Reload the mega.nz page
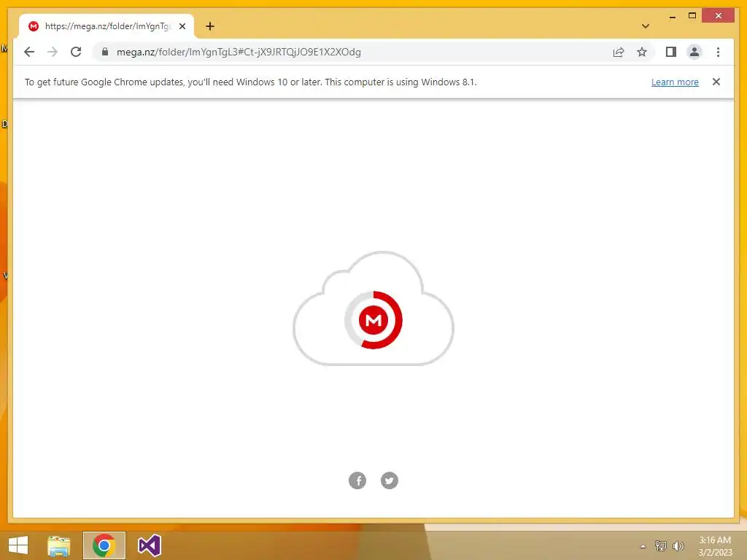Viewport: 747px width, 560px height. [76, 52]
